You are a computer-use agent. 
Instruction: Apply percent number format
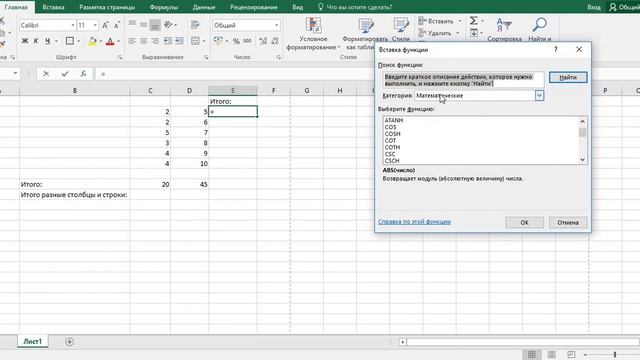click(x=236, y=41)
